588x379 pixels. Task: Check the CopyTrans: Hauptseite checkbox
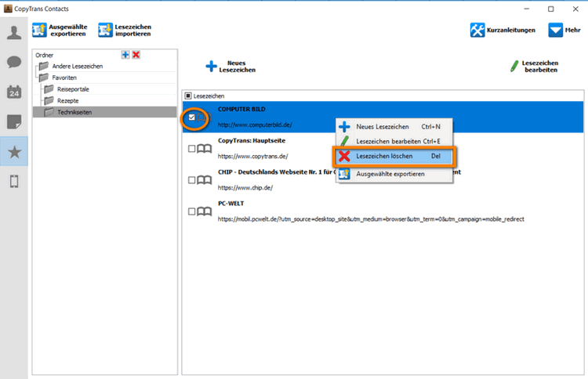[x=191, y=149]
